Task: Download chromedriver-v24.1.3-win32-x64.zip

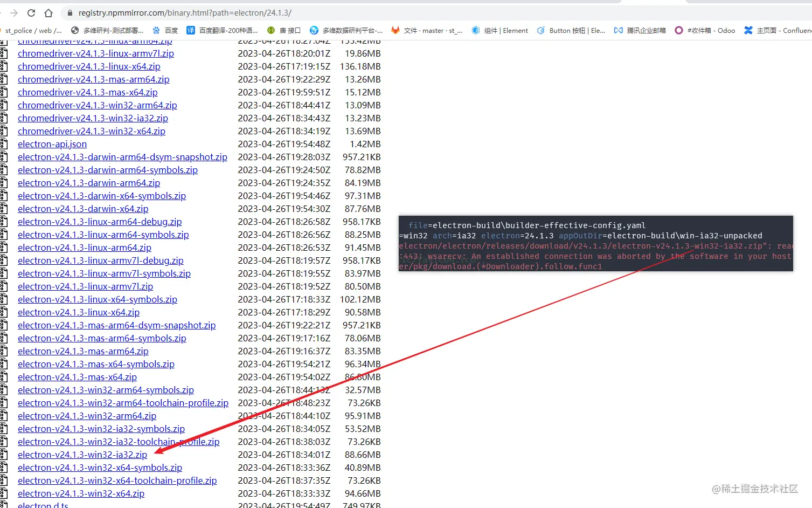Action: click(x=92, y=131)
